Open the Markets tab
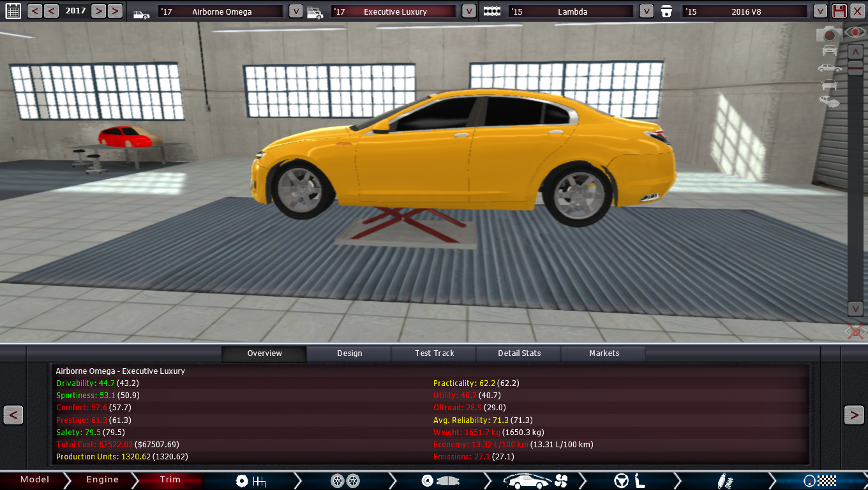The image size is (868, 490). 604,353
